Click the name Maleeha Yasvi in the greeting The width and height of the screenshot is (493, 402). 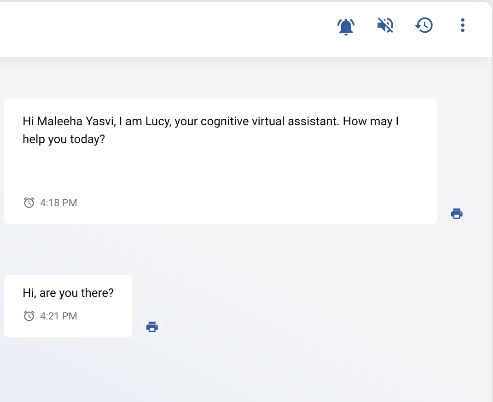(76, 121)
